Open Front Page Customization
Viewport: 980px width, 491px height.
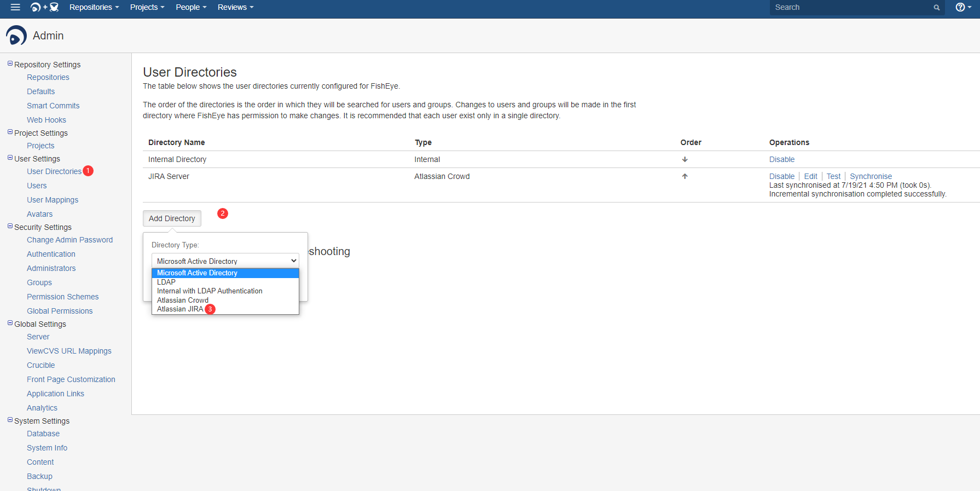pos(71,379)
